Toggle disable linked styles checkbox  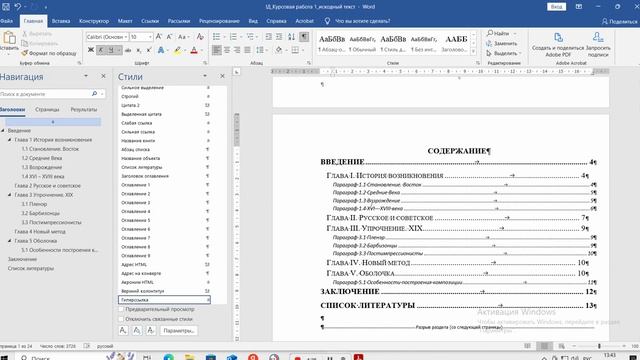[121, 319]
